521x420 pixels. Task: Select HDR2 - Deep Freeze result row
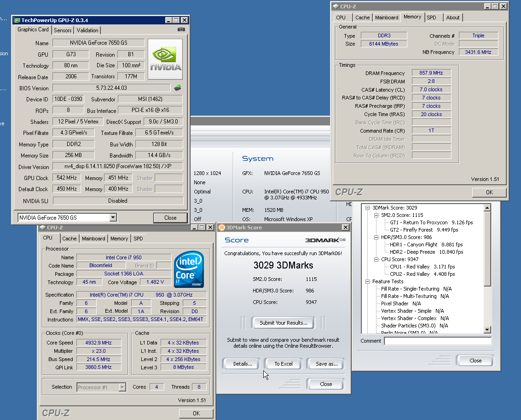(x=426, y=252)
